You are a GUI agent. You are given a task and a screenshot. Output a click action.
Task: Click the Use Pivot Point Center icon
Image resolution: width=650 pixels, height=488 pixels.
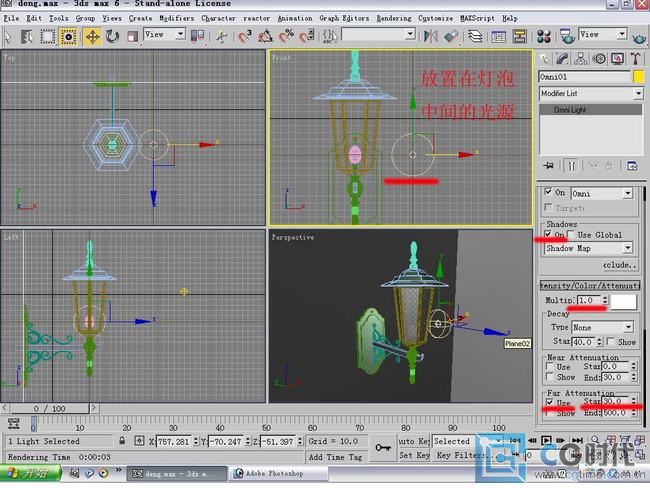click(197, 36)
